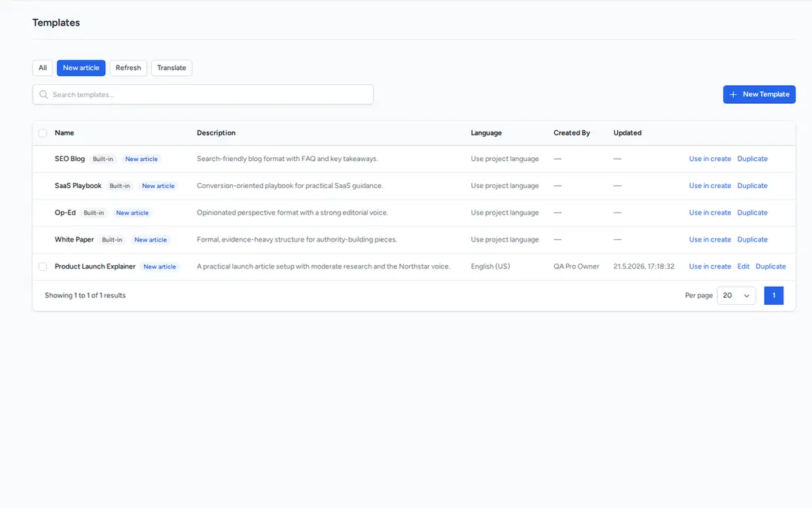
Task: Click the search magnifier icon
Action: pos(44,94)
